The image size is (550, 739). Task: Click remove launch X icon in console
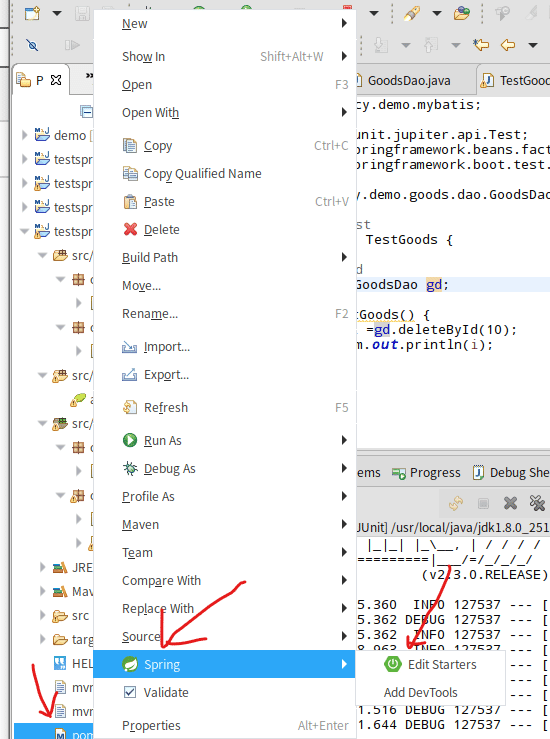510,503
